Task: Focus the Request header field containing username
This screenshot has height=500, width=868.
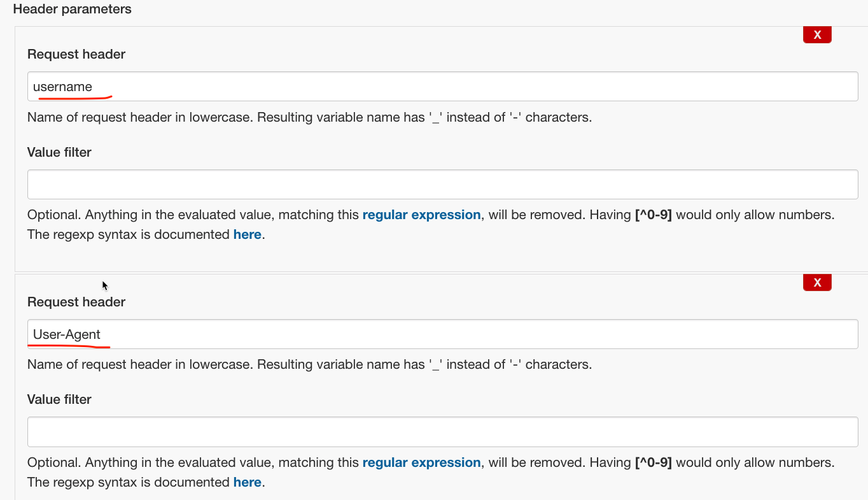Action: [x=443, y=87]
